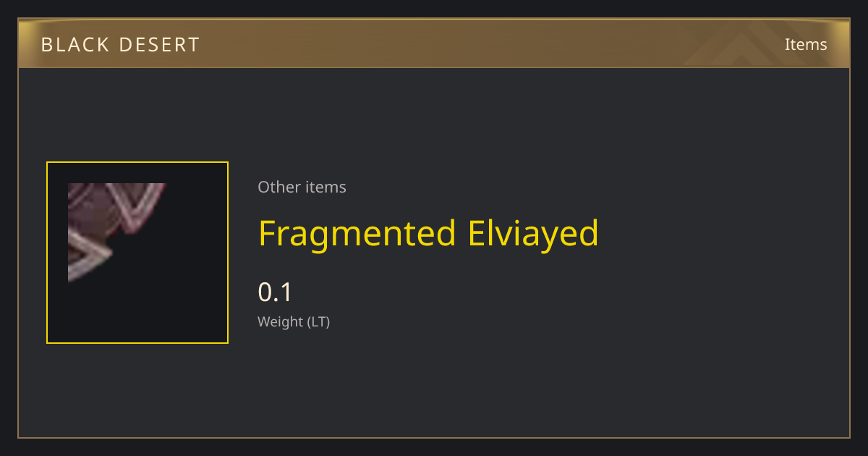868x456 pixels.
Task: Click the word Elviayed in the title
Action: [x=534, y=234]
